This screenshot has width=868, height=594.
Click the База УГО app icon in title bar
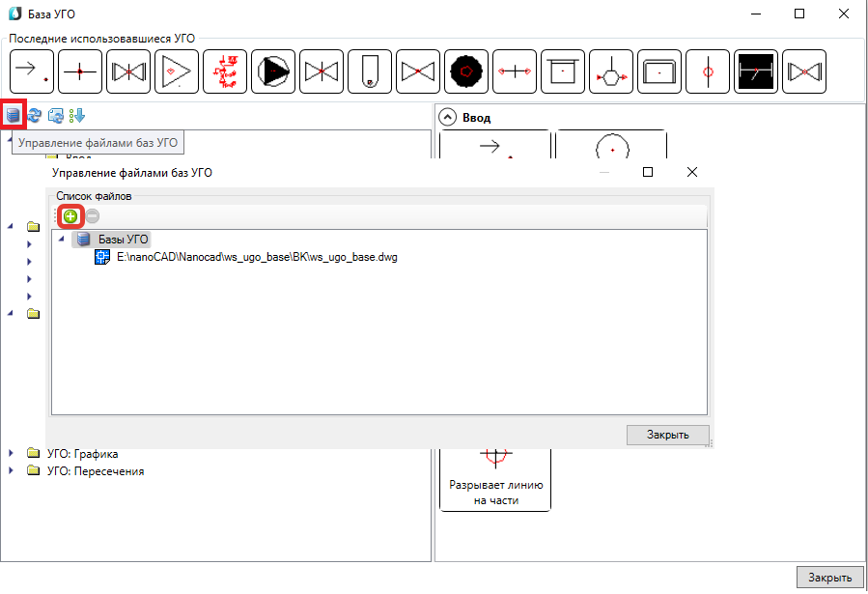click(x=15, y=14)
